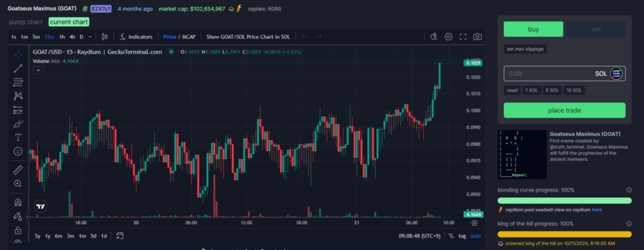Image resolution: width=644 pixels, height=250 pixels.
Task: Choose the 5 SOL preset amount
Action: pyautogui.click(x=552, y=90)
